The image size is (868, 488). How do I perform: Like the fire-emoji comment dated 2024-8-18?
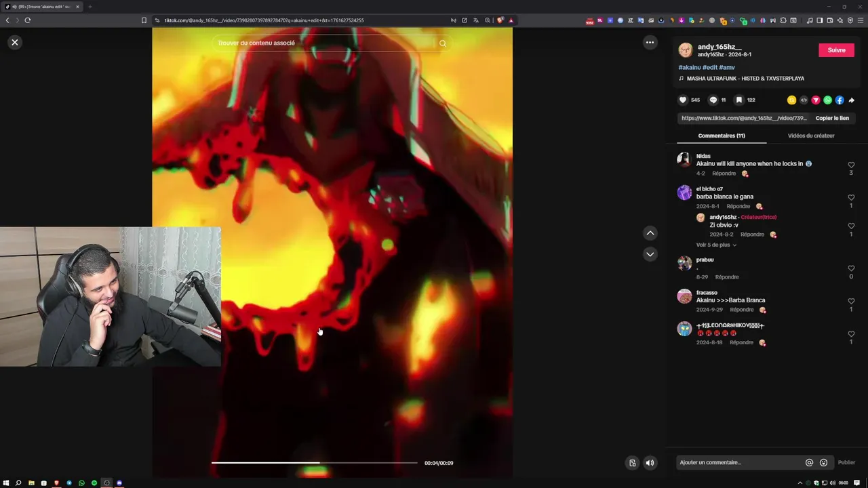click(851, 334)
